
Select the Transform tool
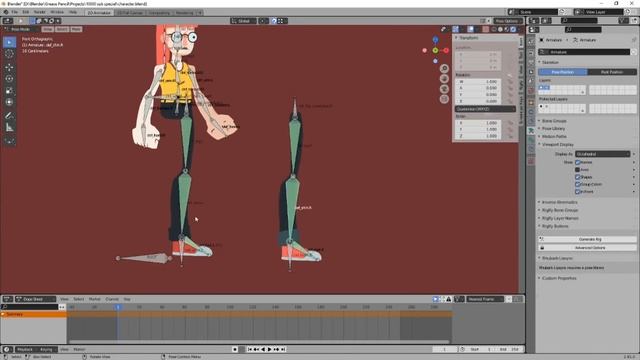9,102
